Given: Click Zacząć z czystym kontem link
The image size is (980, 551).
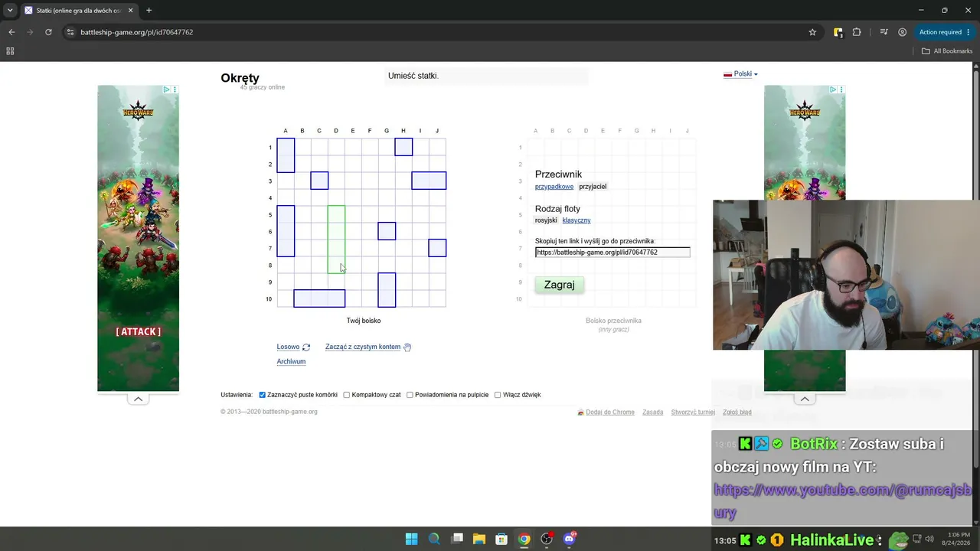Looking at the screenshot, I should [x=363, y=347].
